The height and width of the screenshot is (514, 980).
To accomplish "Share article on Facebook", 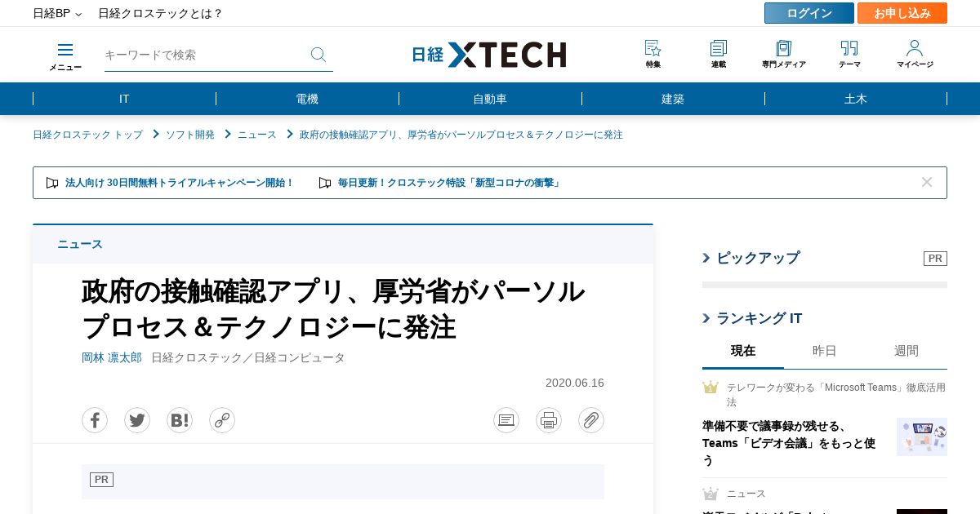I will (95, 420).
